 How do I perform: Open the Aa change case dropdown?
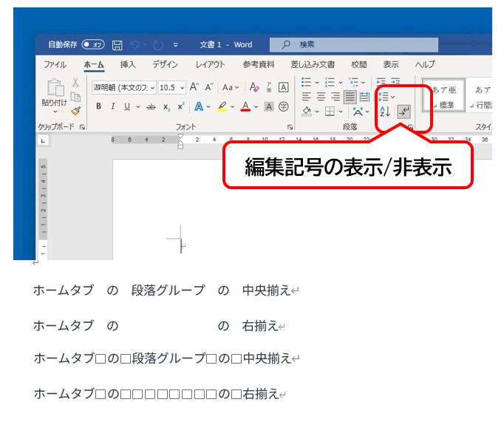[x=231, y=87]
